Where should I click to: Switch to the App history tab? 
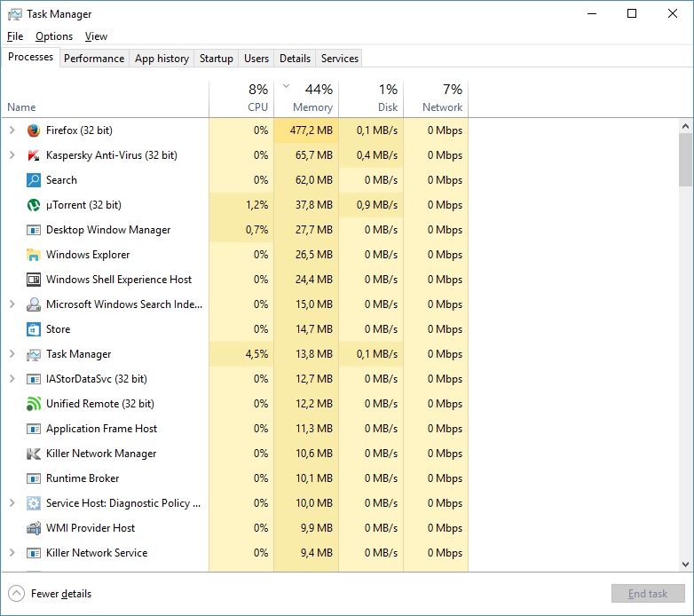pos(162,59)
